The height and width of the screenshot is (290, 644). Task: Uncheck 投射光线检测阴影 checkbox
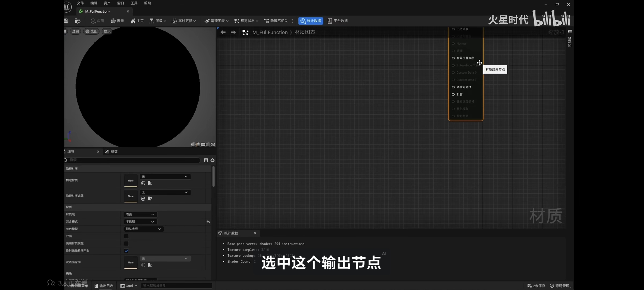[126, 251]
